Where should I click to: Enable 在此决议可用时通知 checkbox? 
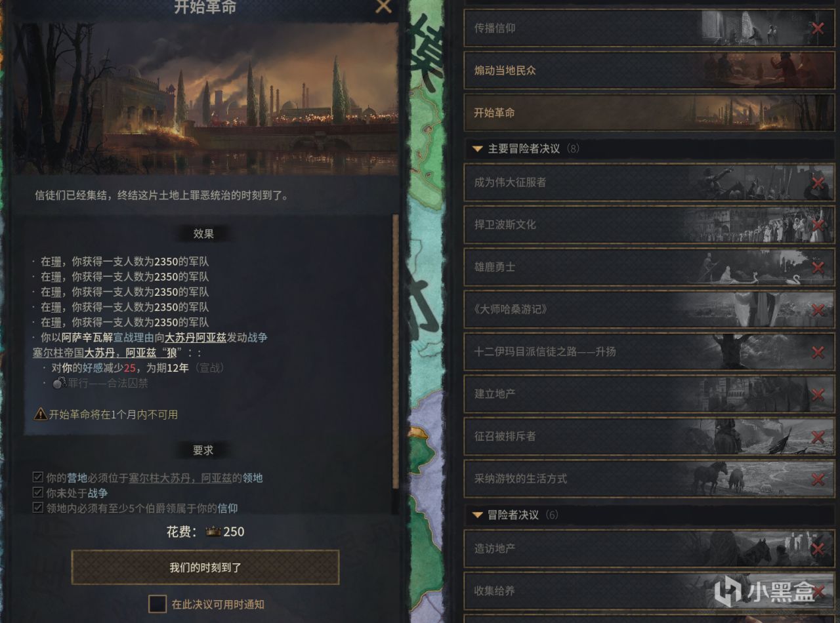click(x=157, y=604)
